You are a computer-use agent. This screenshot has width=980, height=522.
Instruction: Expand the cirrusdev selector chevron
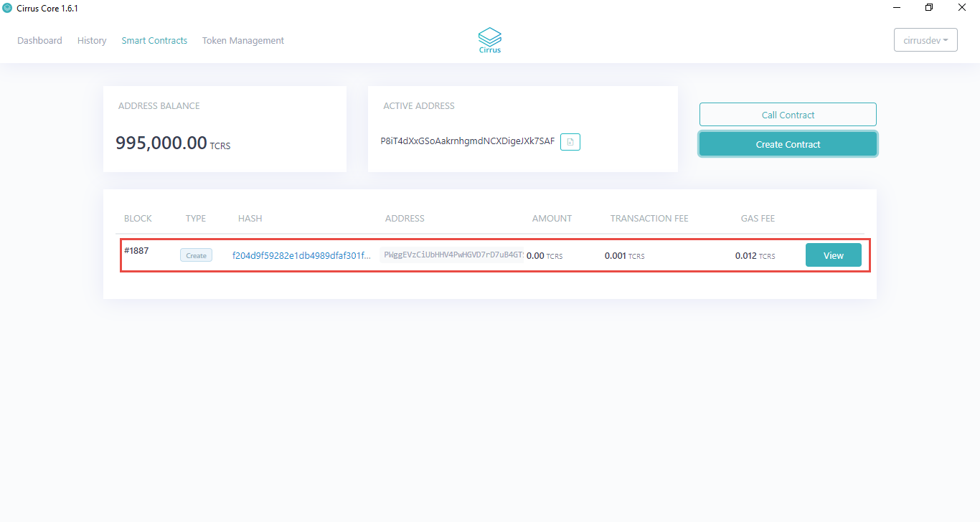(x=945, y=40)
